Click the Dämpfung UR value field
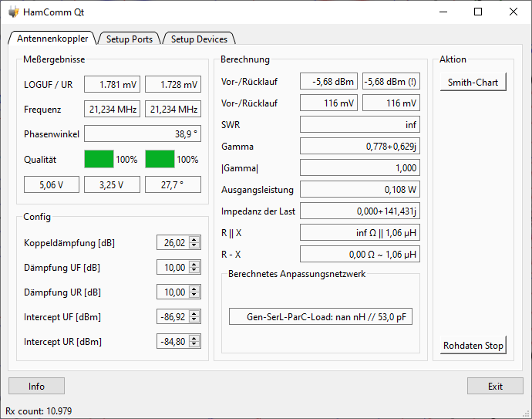The width and height of the screenshot is (532, 419). pos(173,292)
